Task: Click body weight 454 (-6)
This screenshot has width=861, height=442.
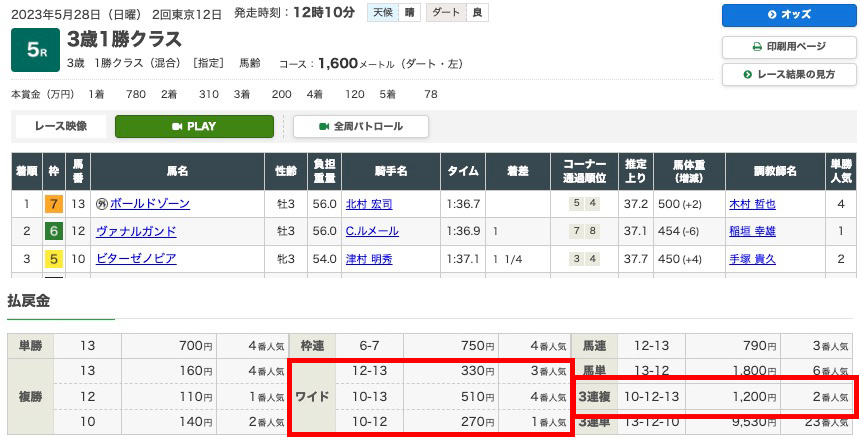Action: (679, 231)
